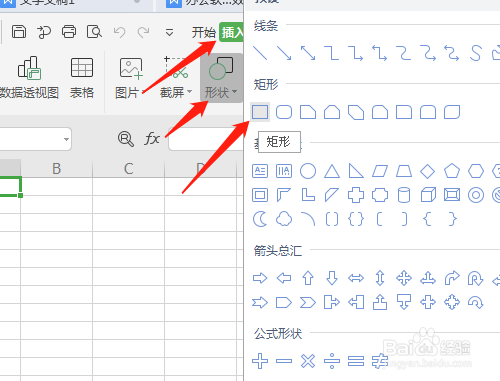The width and height of the screenshot is (500, 381).
Task: Select the left-right arrow block shape
Action: click(x=356, y=278)
